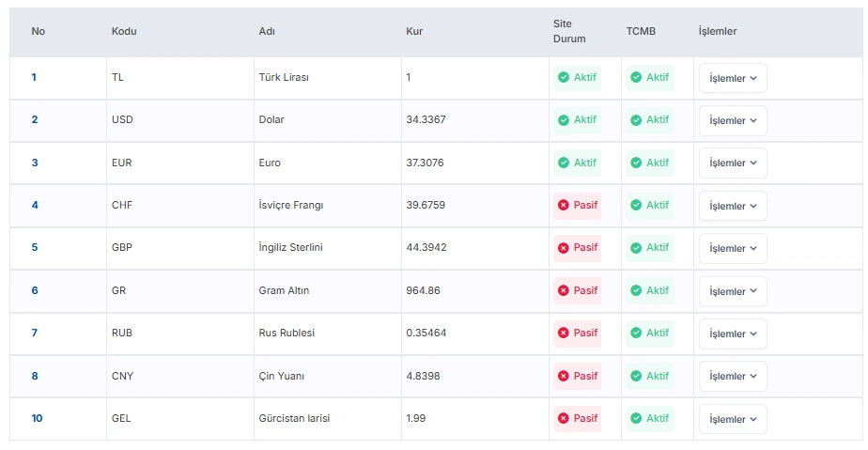
Task: Click the Adı column header
Action: (267, 32)
